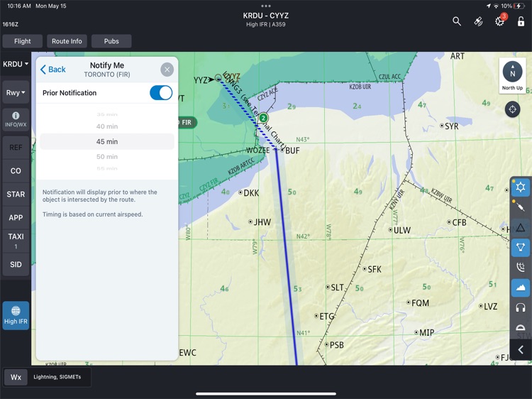Tap the SYR navaid on map
Image resolution: width=532 pixels, height=399 pixels.
[x=449, y=126]
